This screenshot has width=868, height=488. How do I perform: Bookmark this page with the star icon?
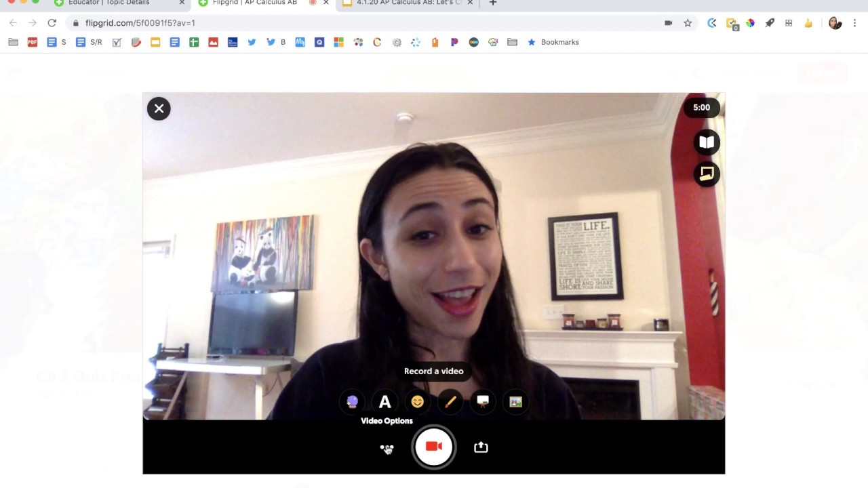tap(688, 23)
